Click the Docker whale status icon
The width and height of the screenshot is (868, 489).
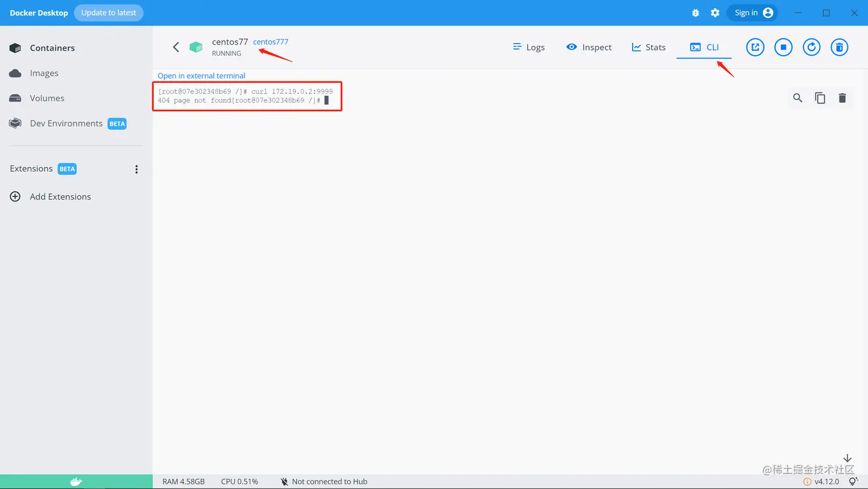click(76, 482)
